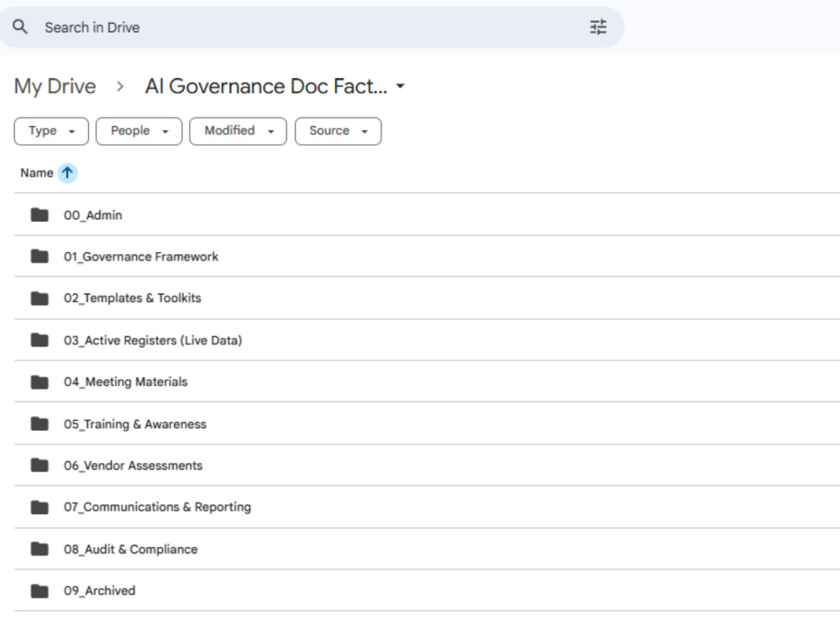This screenshot has height=630, width=840.
Task: Reverse sort direction with the up arrow
Action: pos(67,173)
